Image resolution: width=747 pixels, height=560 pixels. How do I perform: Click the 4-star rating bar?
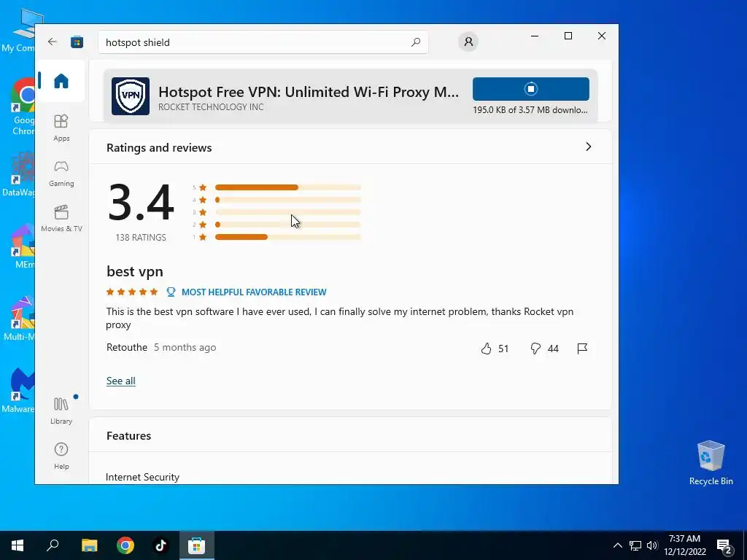coord(287,200)
